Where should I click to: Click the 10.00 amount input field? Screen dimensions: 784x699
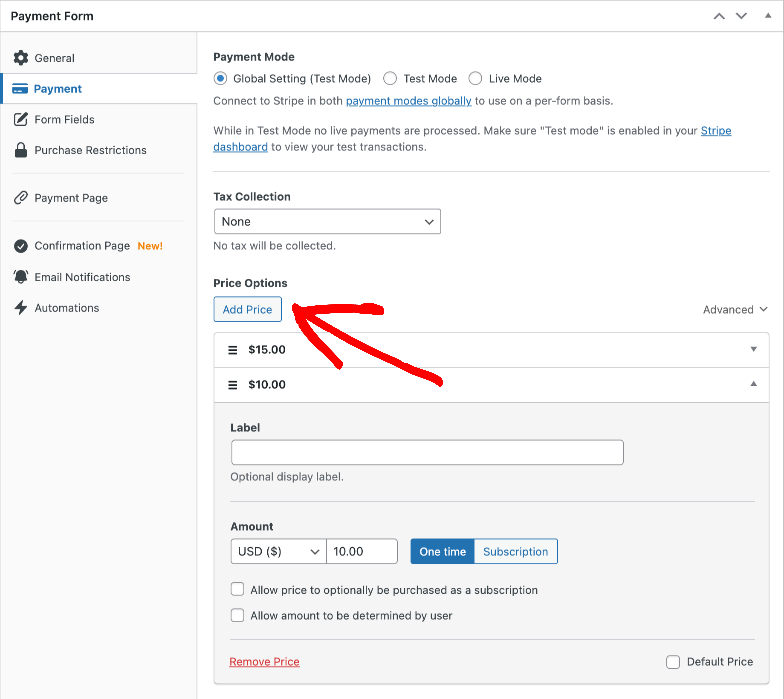click(362, 552)
